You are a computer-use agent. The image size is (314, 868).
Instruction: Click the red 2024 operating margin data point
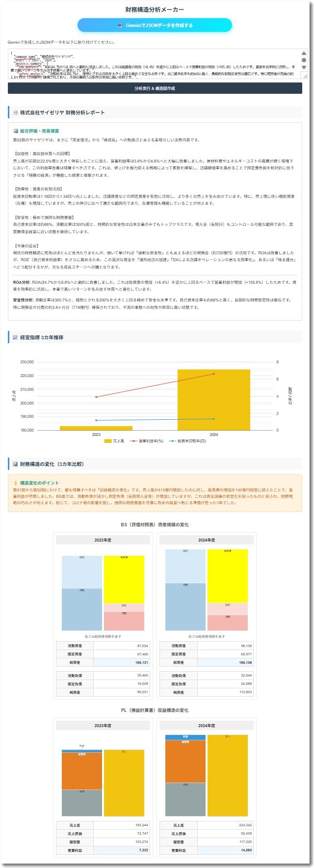(x=214, y=374)
